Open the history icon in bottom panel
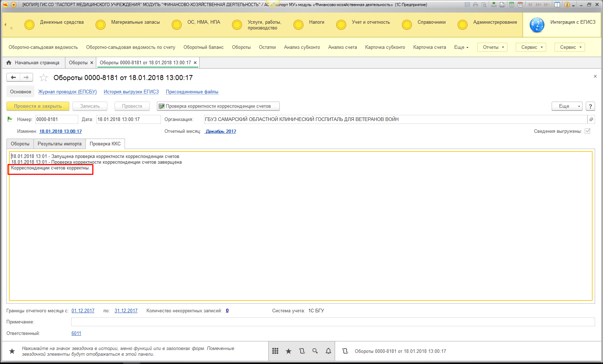603x364 pixels. (x=302, y=351)
